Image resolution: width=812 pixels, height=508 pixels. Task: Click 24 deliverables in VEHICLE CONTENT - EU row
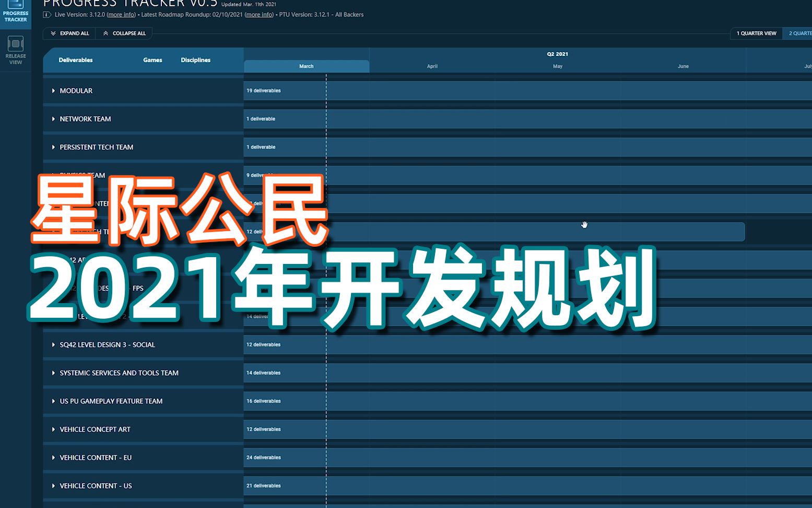264,458
